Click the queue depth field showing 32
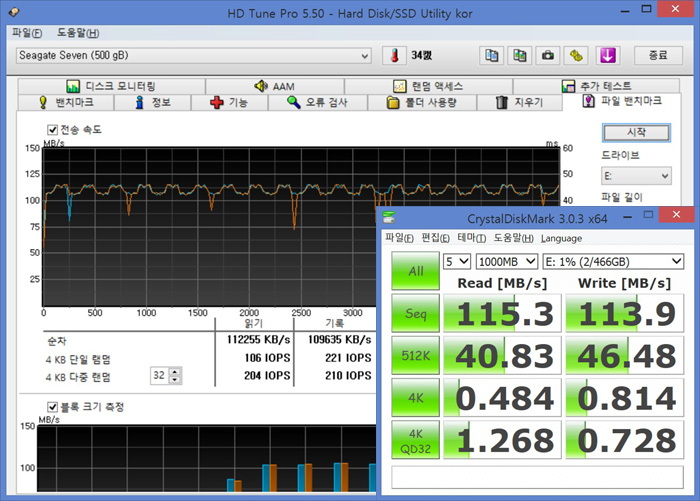This screenshot has width=700, height=501. click(x=160, y=376)
